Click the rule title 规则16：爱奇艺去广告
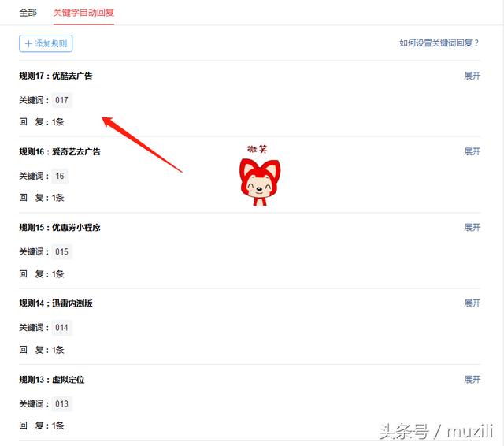This screenshot has height=446, width=504. [x=60, y=151]
